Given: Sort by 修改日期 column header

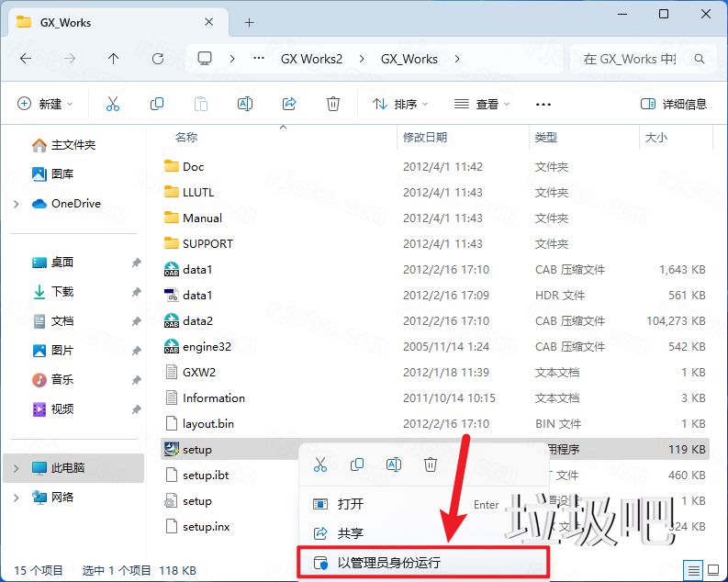Looking at the screenshot, I should [425, 137].
